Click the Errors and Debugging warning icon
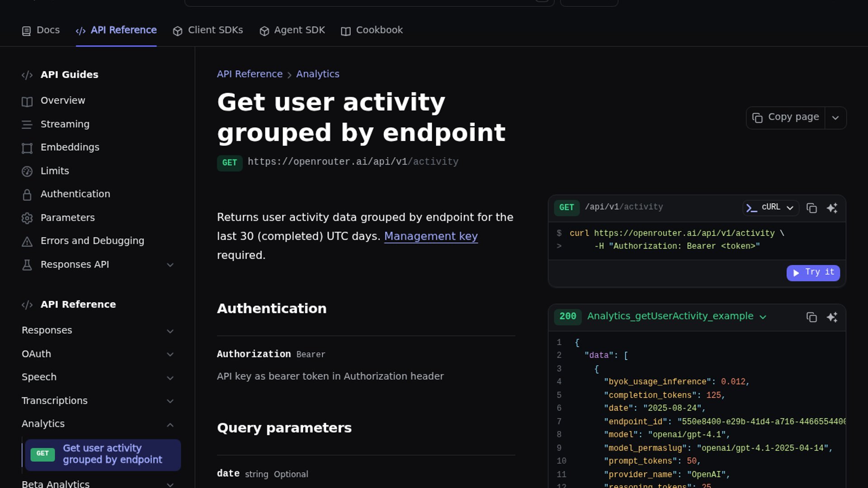Screen dimensions: 868x488 27,242
